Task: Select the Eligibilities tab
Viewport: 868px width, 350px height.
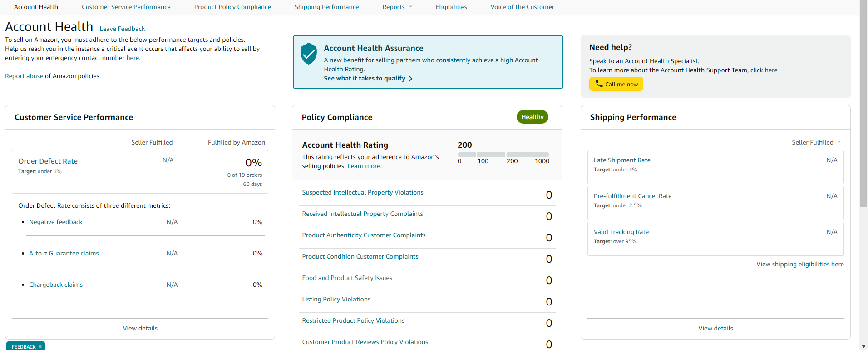Action: (x=451, y=7)
